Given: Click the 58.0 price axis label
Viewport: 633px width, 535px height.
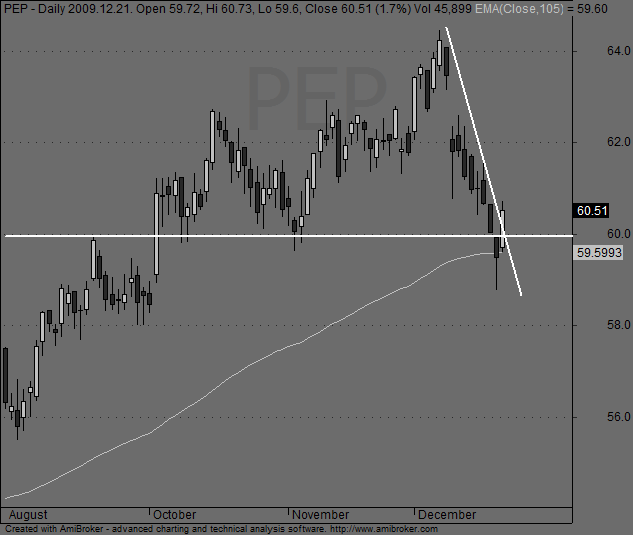Looking at the screenshot, I should pos(618,325).
